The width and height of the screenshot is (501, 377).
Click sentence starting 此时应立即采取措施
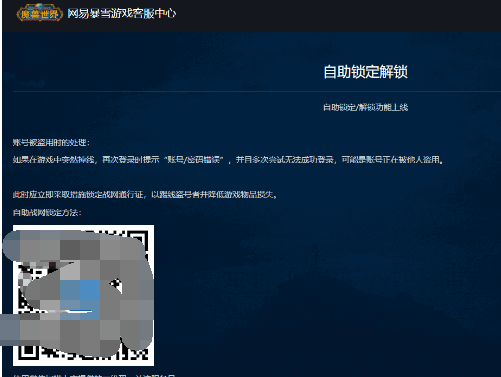click(x=145, y=194)
